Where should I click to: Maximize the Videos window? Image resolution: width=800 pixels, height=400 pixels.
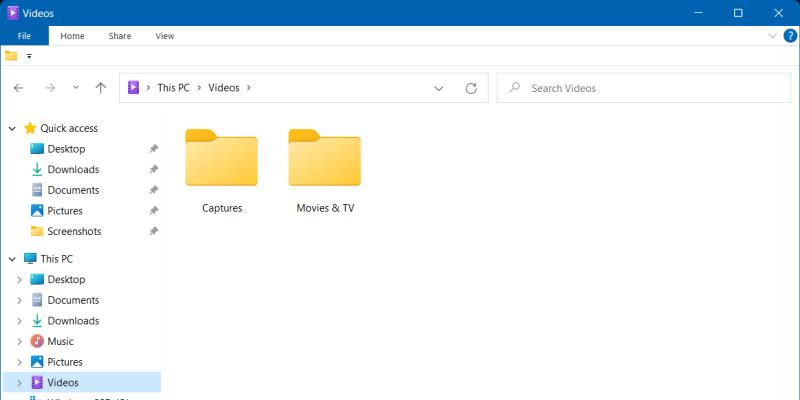point(738,13)
